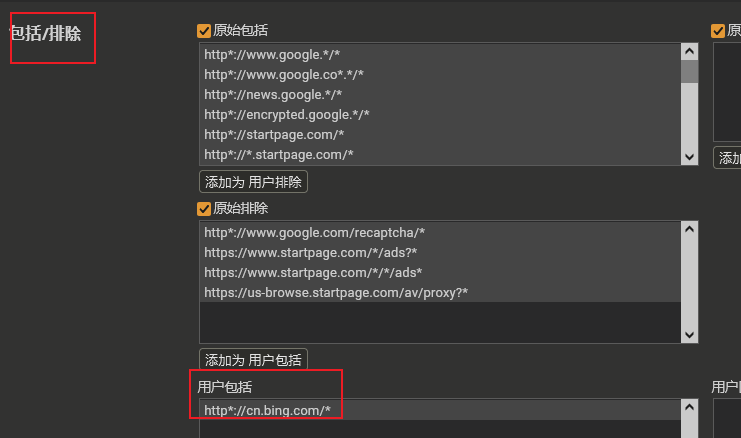Click the partially visible 添加 button at right
The width and height of the screenshot is (741, 438).
[728, 158]
